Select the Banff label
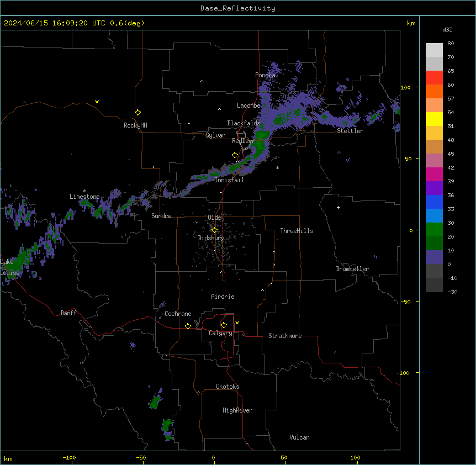Viewport: 476px width, 465px height. pos(68,313)
